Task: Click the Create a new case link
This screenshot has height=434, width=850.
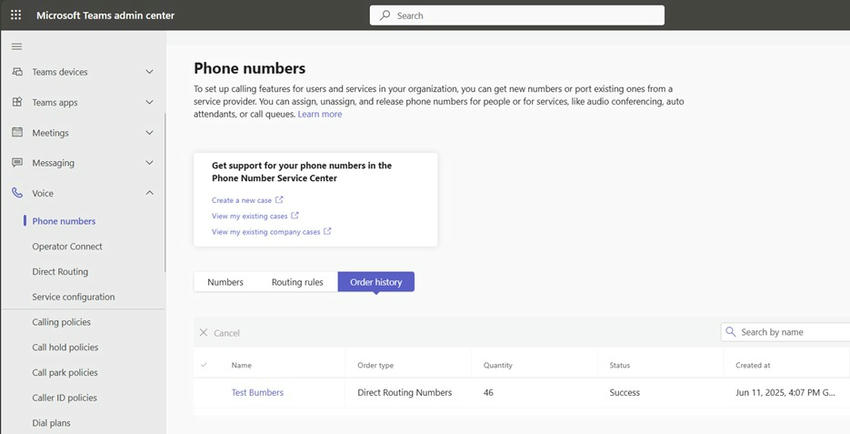Action: click(241, 200)
